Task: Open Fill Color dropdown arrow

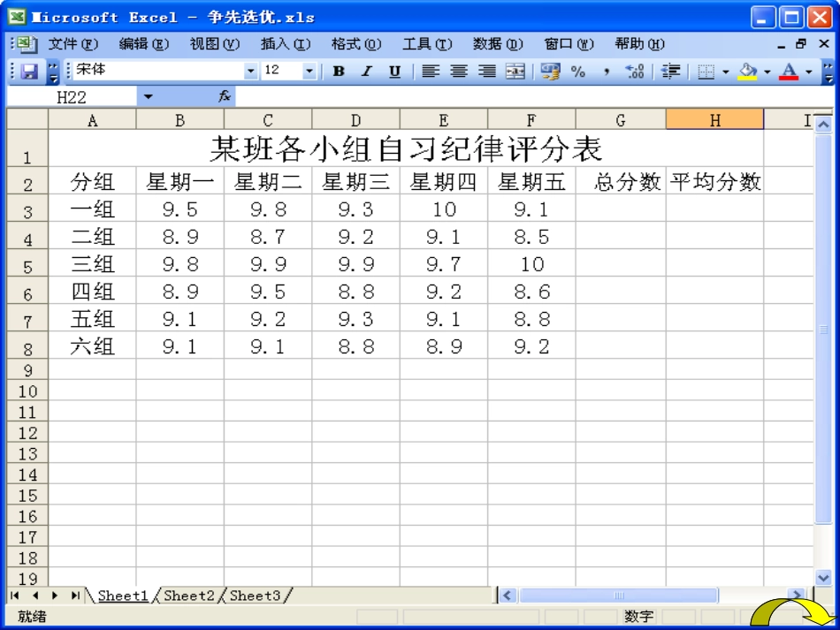Action: [x=767, y=72]
